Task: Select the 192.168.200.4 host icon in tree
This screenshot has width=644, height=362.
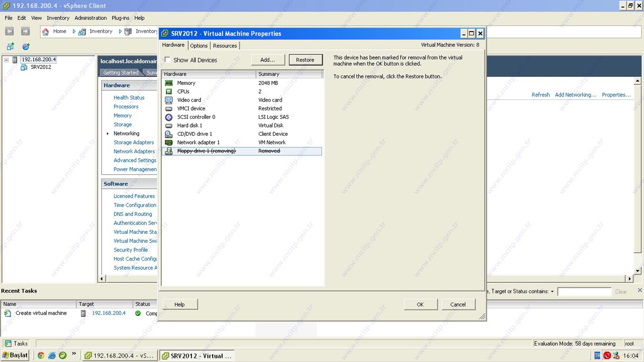Action: (x=15, y=60)
